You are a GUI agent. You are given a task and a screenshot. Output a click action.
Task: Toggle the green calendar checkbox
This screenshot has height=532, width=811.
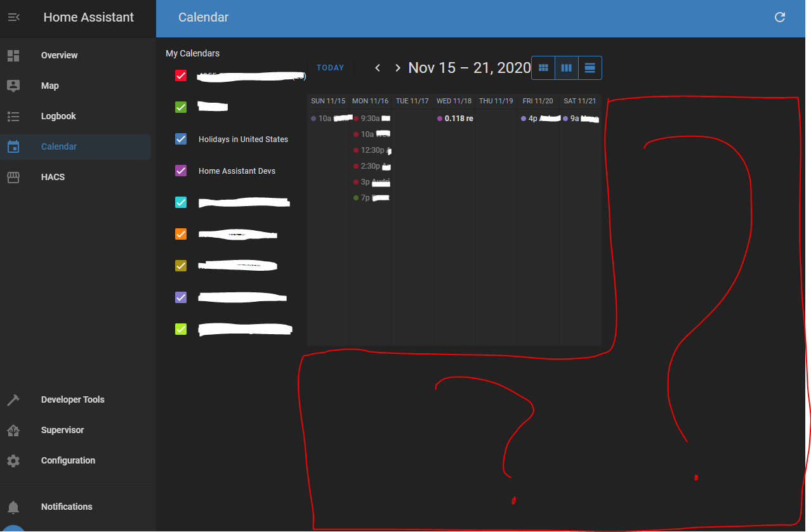(181, 107)
